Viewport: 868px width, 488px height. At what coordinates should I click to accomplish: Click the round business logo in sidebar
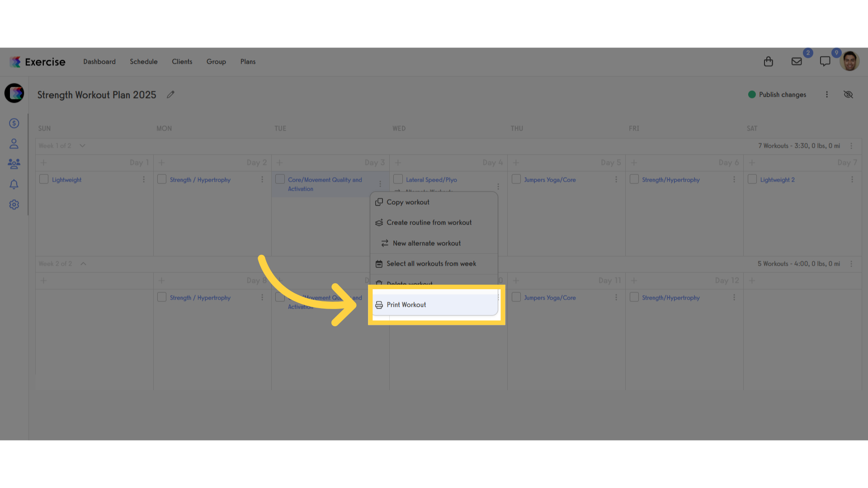pos(14,93)
